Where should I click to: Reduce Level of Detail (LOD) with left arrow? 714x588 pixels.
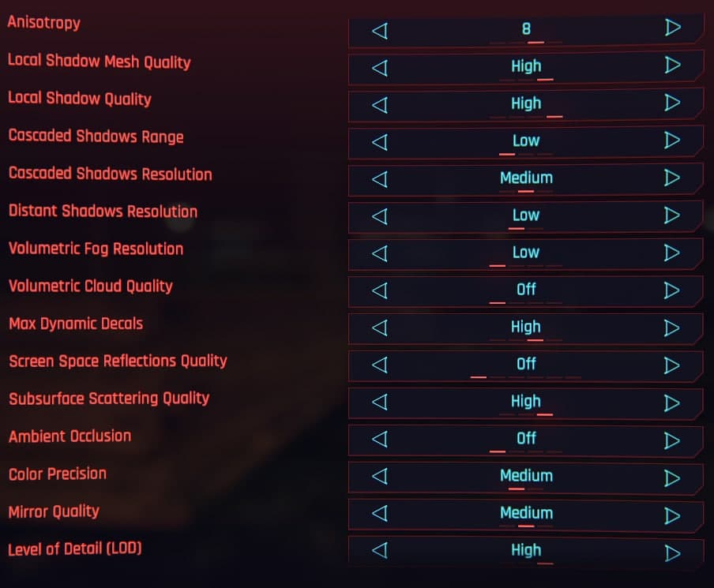tap(380, 550)
